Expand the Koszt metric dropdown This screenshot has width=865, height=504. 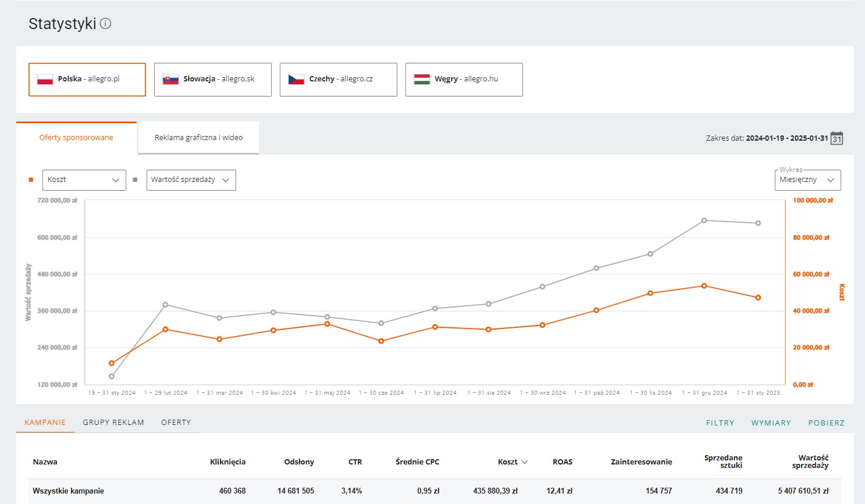tap(84, 180)
